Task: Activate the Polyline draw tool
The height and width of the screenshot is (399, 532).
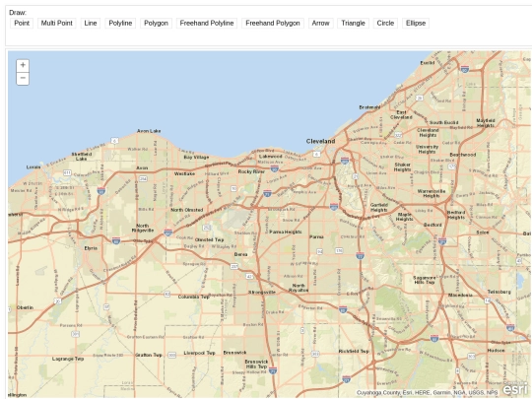Action: (120, 23)
